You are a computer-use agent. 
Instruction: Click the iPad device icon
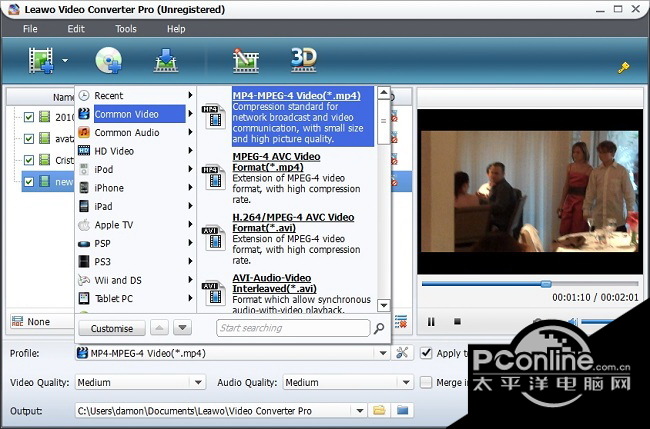[x=84, y=206]
